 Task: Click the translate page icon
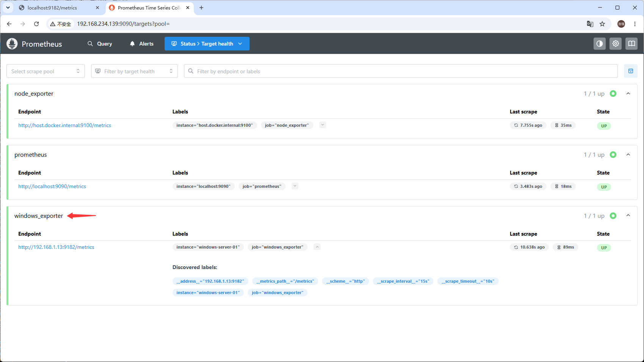[x=590, y=24]
